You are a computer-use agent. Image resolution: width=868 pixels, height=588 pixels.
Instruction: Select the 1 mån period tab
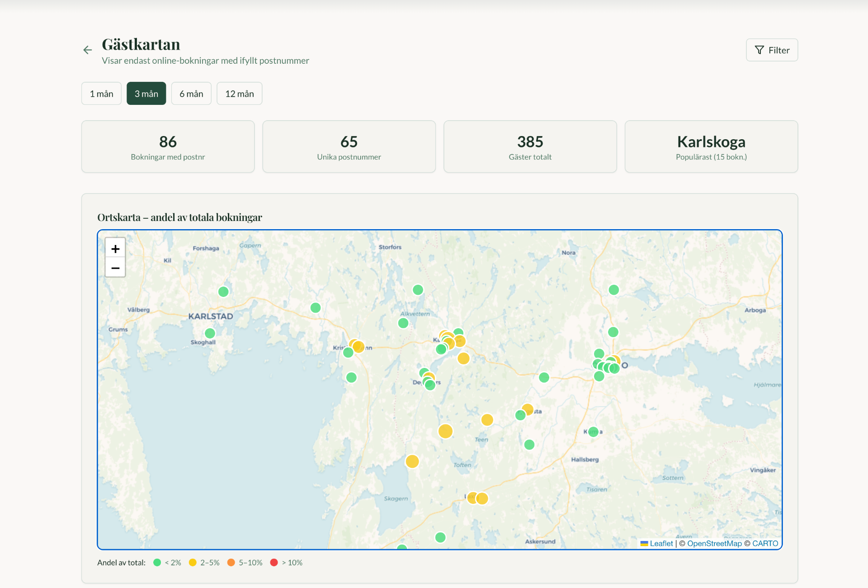pos(101,94)
